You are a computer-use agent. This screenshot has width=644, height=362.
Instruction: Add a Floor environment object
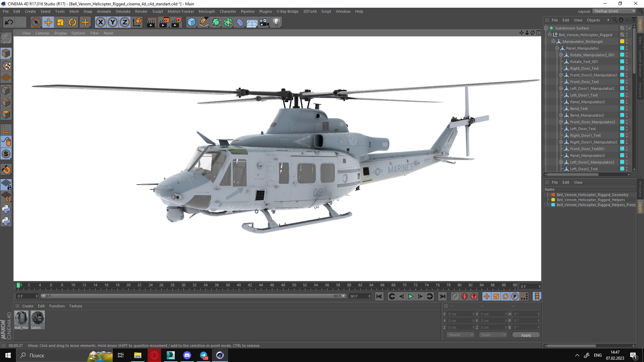tap(252, 22)
